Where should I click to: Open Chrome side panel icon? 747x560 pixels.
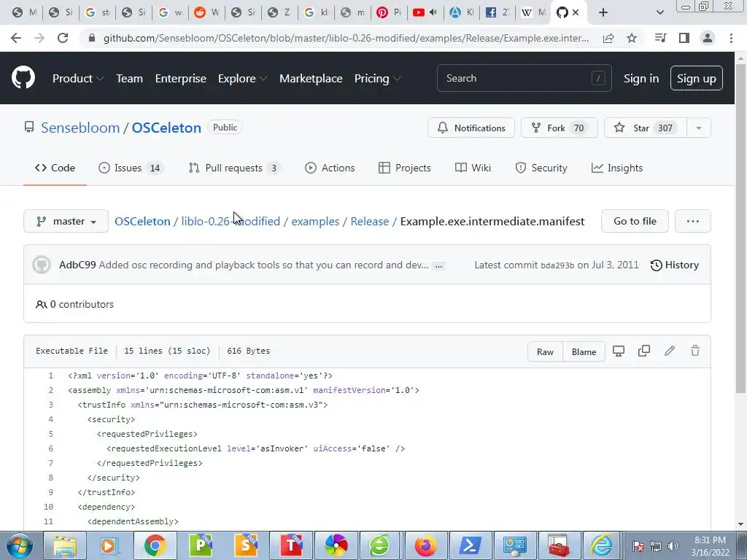(684, 38)
